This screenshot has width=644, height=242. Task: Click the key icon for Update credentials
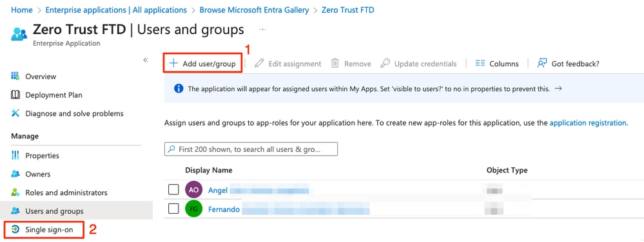point(385,63)
